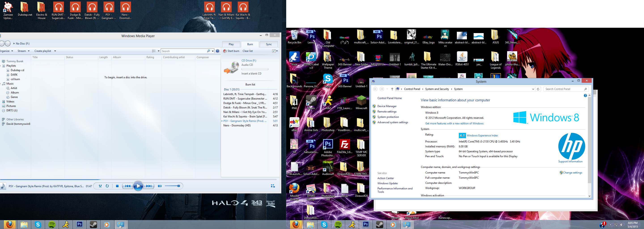The height and width of the screenshot is (229, 644).
Task: Open the burn options dropdown
Action: [275, 51]
